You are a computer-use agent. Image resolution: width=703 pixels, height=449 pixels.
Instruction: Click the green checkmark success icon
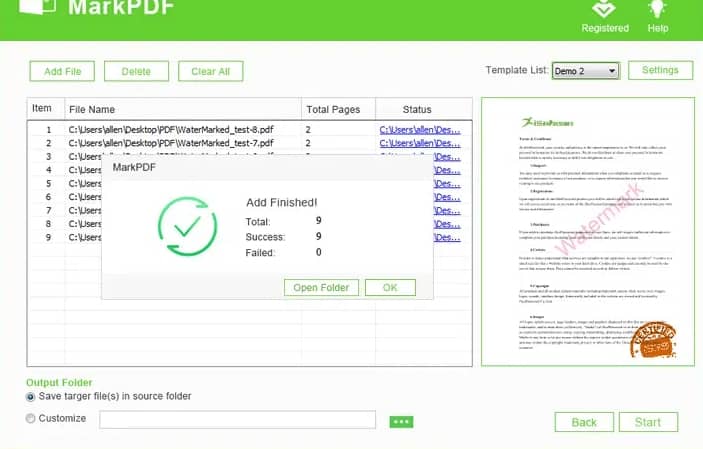pos(187,227)
